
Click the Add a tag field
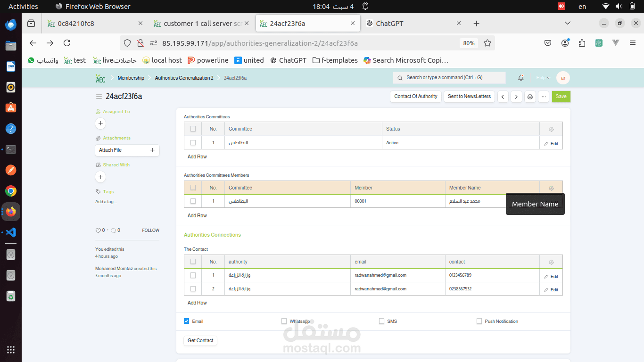coord(106,202)
